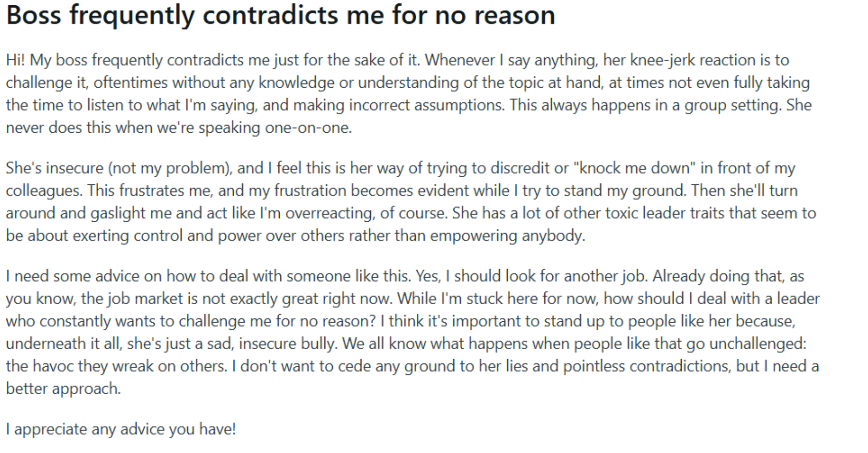Click the words "empowering anybody"
This screenshot has width=868, height=453.
[507, 236]
